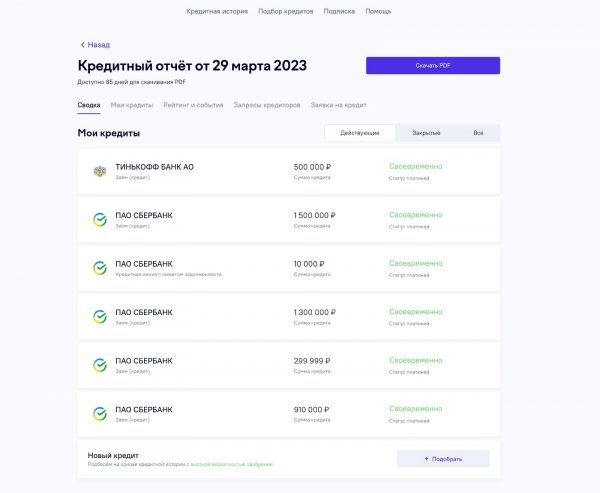
Task: Switch to the Запросы кредиторов tab
Action: (x=267, y=105)
